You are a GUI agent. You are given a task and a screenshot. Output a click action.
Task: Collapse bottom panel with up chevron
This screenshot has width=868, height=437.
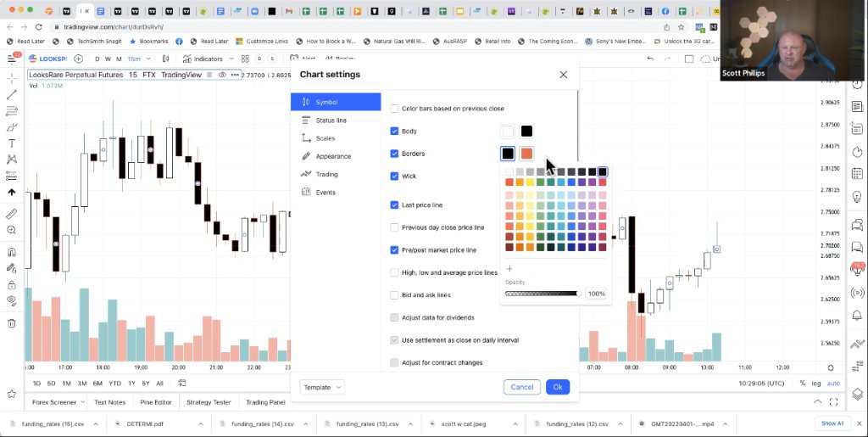(x=817, y=402)
